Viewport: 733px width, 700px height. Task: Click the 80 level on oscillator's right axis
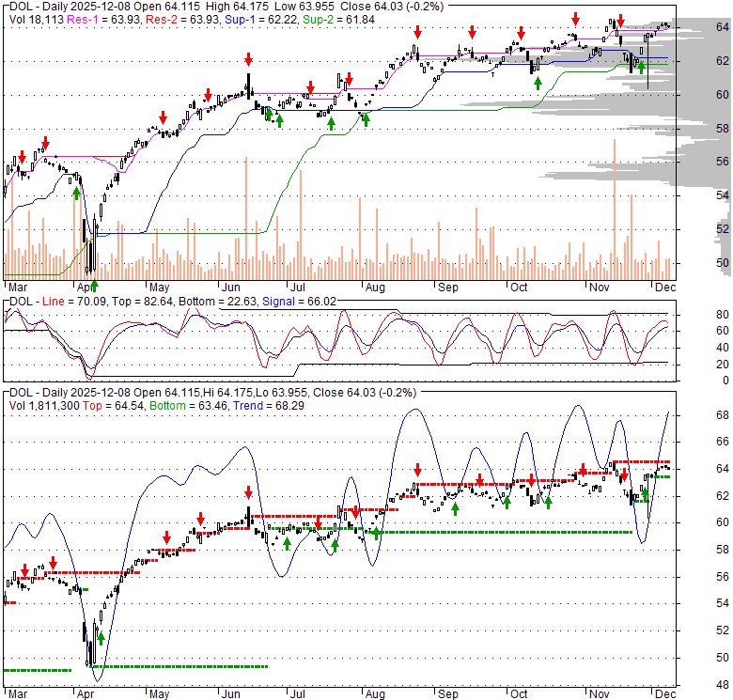click(x=694, y=314)
